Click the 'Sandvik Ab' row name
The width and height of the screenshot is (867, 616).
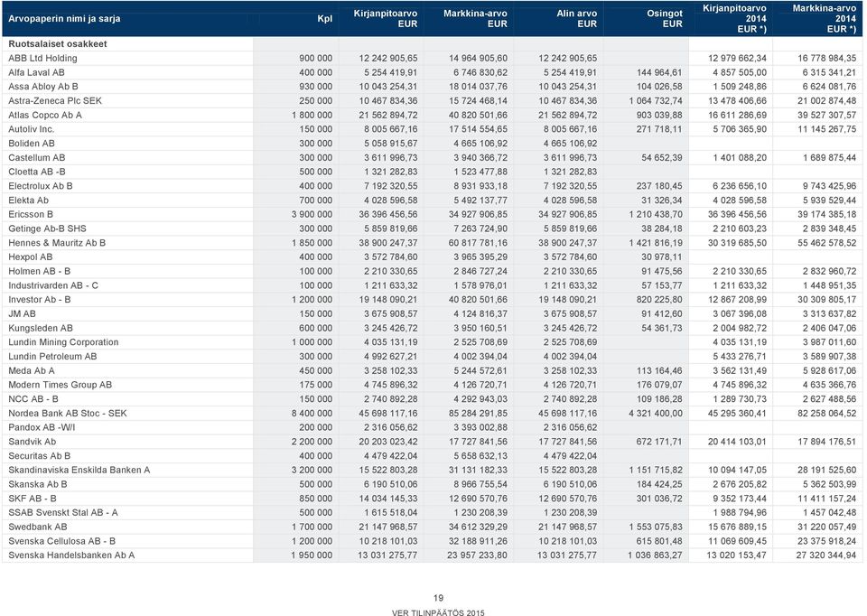pyautogui.click(x=33, y=442)
